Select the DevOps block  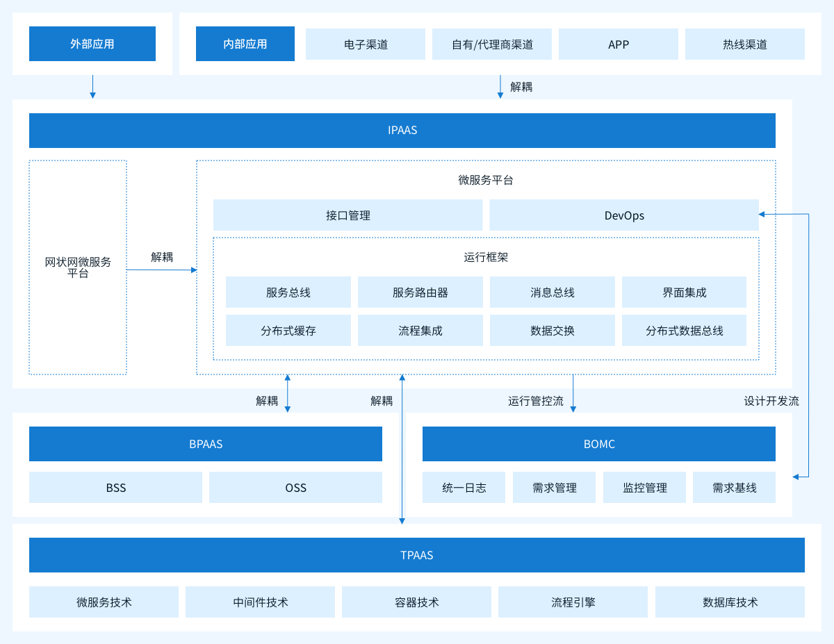[623, 215]
